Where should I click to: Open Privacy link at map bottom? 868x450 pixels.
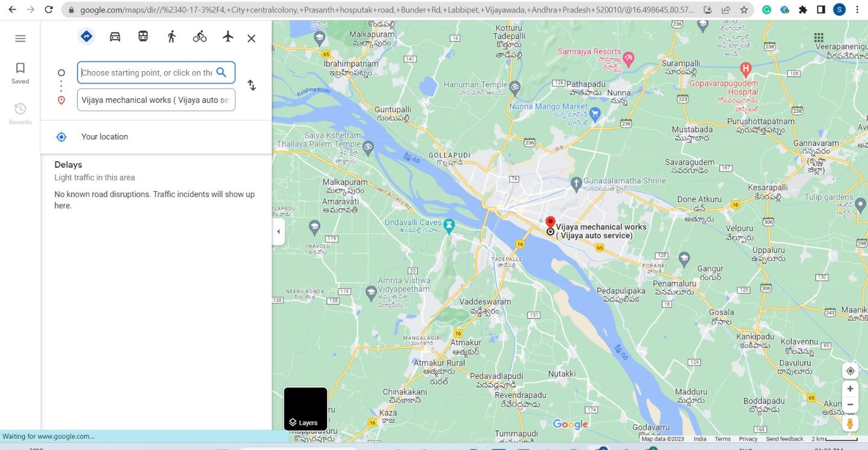click(x=748, y=439)
